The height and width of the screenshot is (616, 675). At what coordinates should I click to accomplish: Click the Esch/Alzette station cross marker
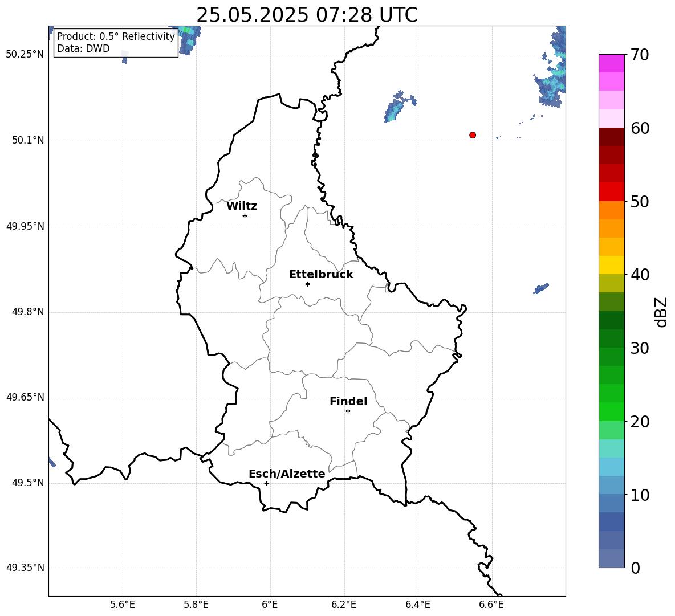266,483
